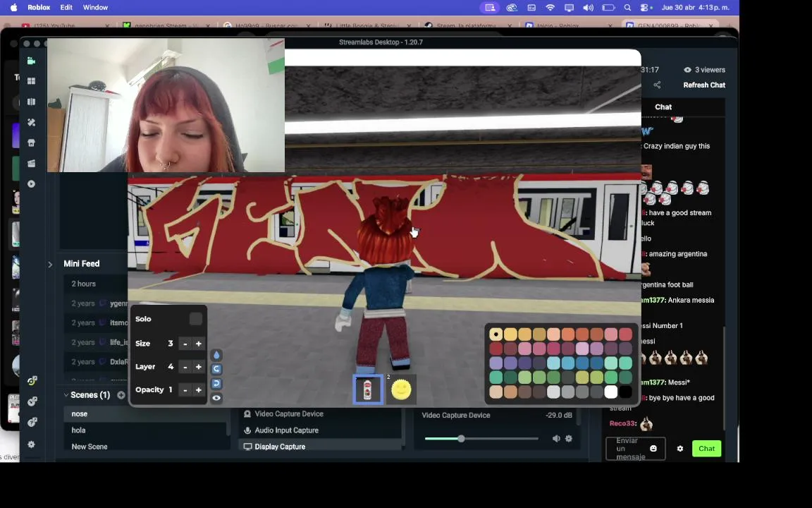Pick the white color swatch in palette
Viewport: 812px width, 508px height.
coord(611,392)
